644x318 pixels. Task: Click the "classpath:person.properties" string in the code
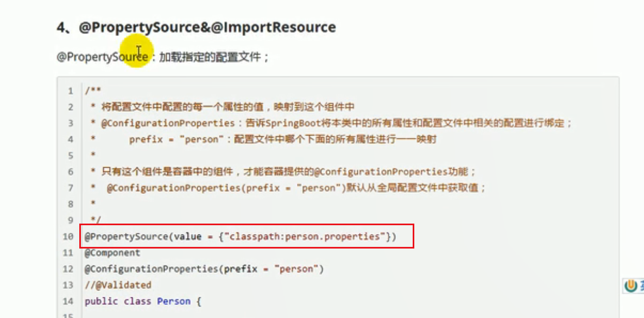click(x=306, y=237)
